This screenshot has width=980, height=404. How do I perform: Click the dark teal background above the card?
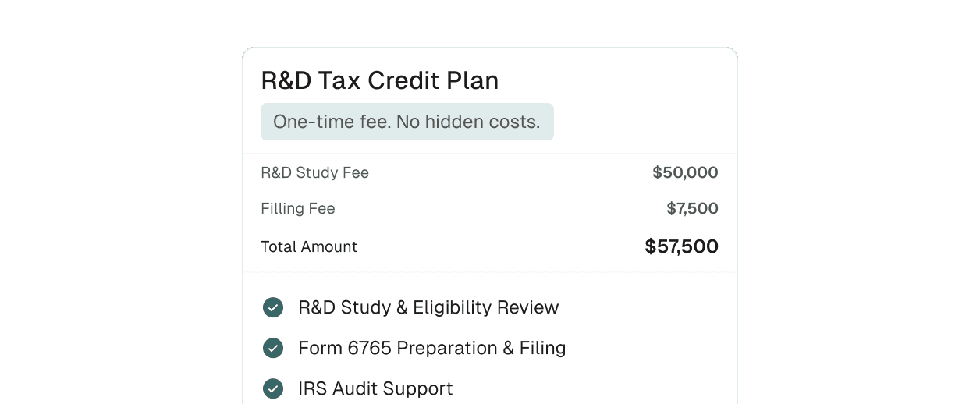pos(490,22)
